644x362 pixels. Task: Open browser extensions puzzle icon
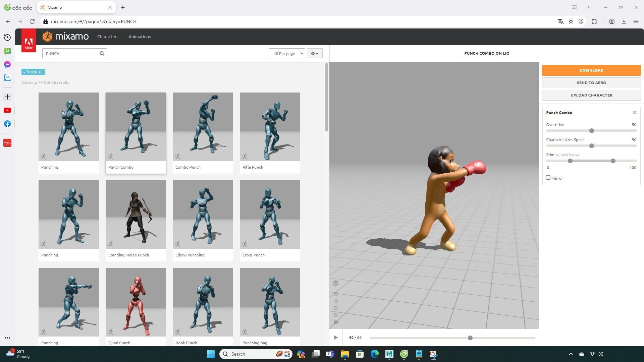coord(594,21)
